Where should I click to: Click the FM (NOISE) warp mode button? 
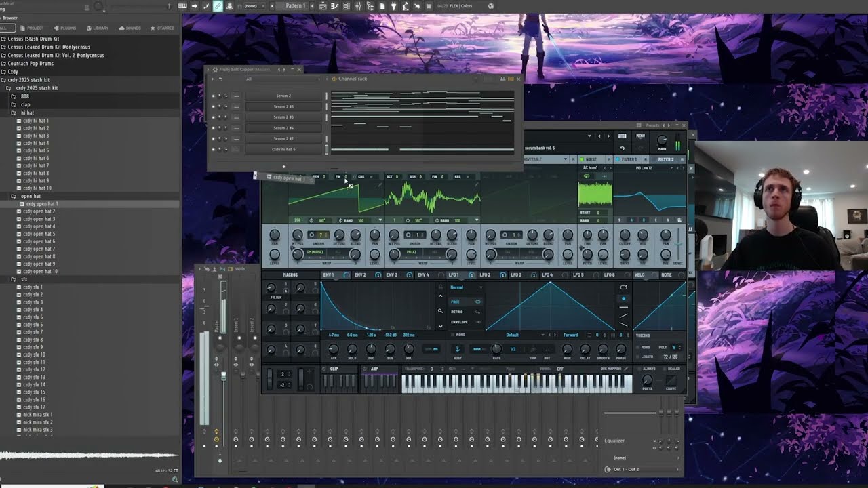[316, 252]
